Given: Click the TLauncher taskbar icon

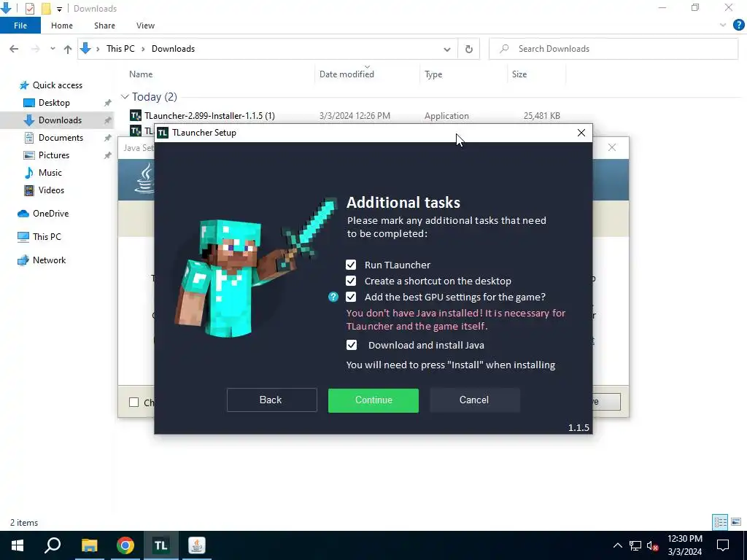Looking at the screenshot, I should pyautogui.click(x=161, y=545).
